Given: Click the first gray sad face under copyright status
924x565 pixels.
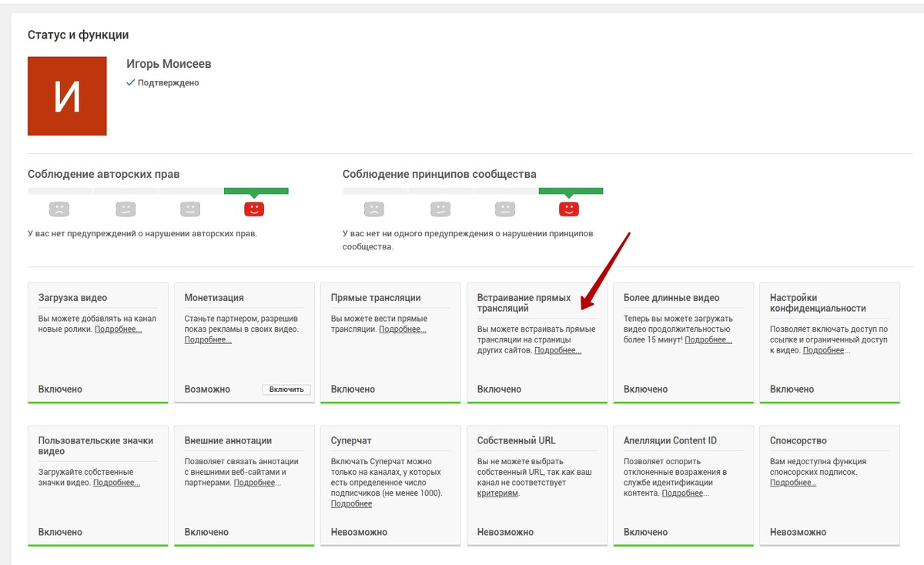Looking at the screenshot, I should click(59, 209).
